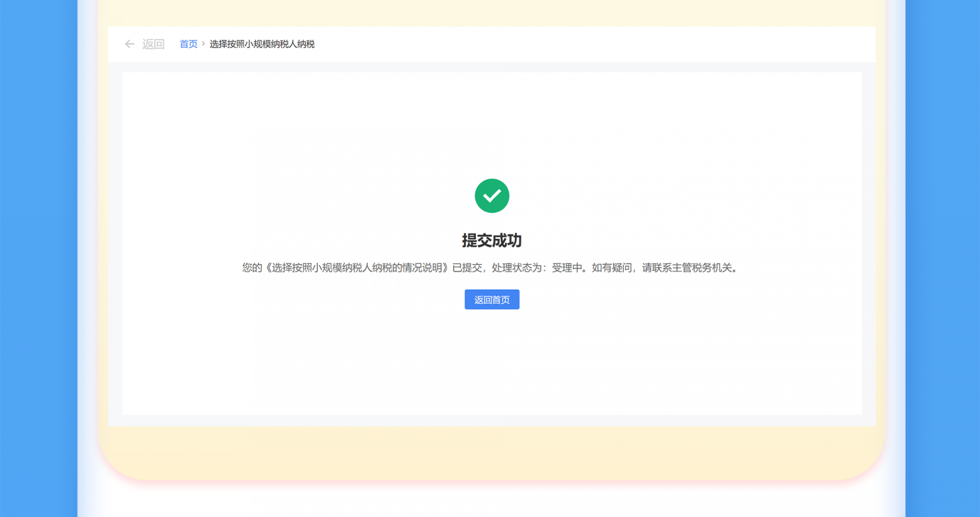Click the 提交成功 heading

492,240
